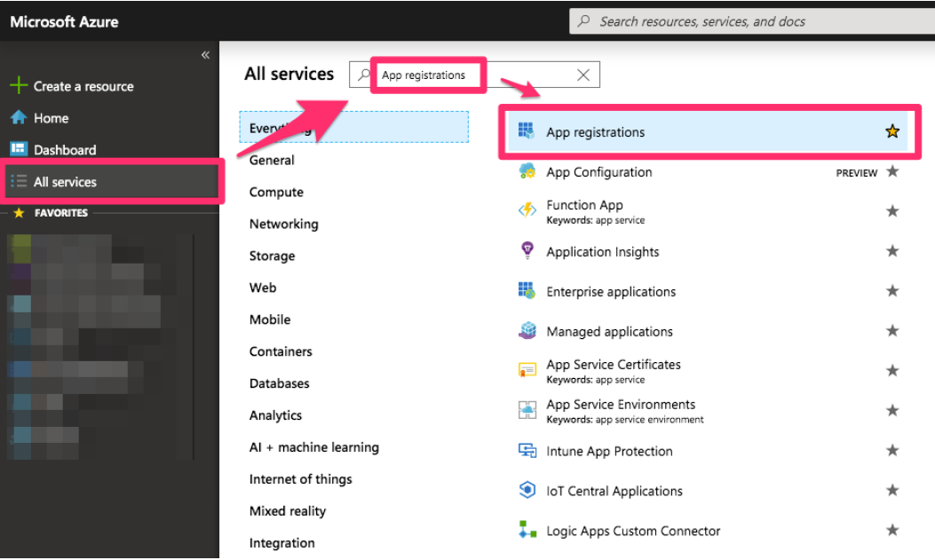The width and height of the screenshot is (935, 560).
Task: Switch to the Networking category
Action: tap(283, 224)
